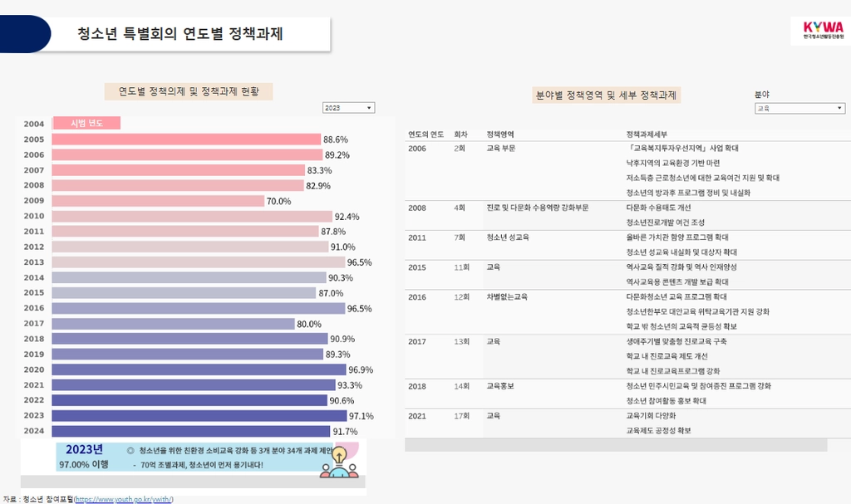Click the scrollbar under the 2023년 banner
The image size is (851, 504).
tap(193, 482)
